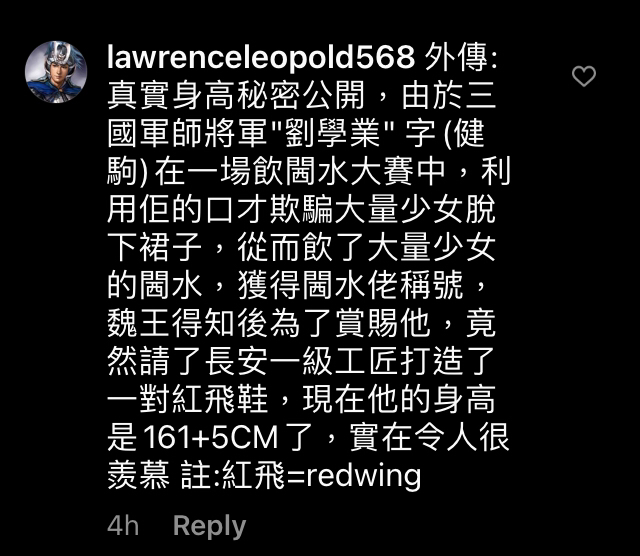This screenshot has height=556, width=640.
Task: Click the word redwing in the comment
Action: tap(363, 476)
